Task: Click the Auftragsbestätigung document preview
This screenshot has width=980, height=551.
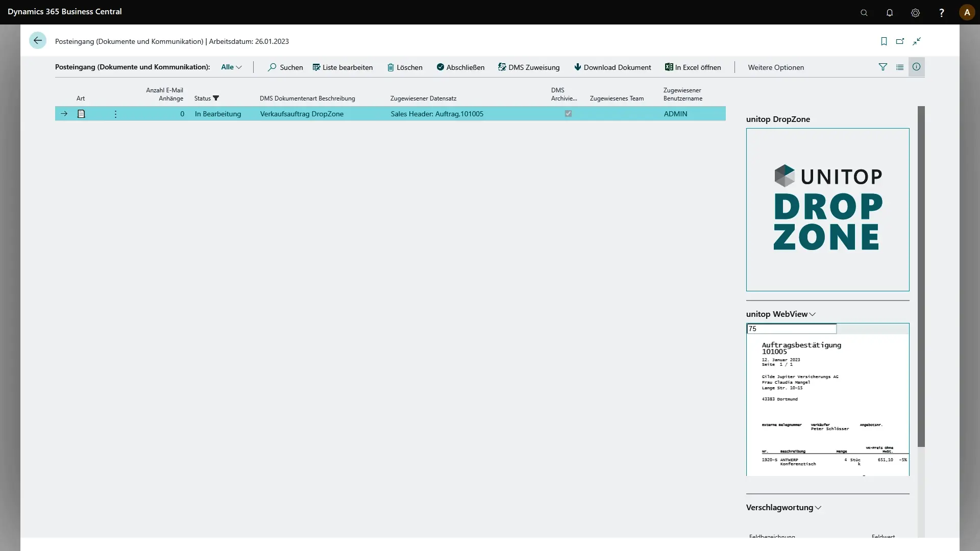Action: pos(827,406)
